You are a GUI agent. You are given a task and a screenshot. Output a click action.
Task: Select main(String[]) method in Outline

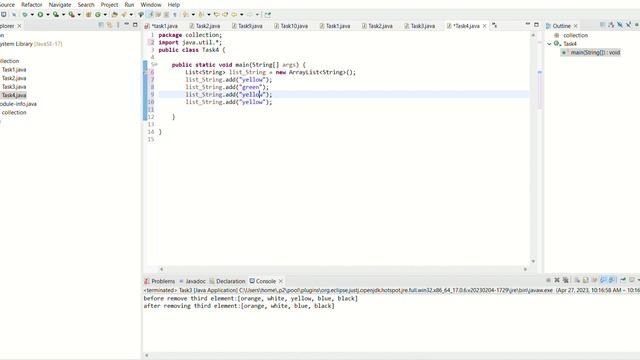pyautogui.click(x=591, y=52)
